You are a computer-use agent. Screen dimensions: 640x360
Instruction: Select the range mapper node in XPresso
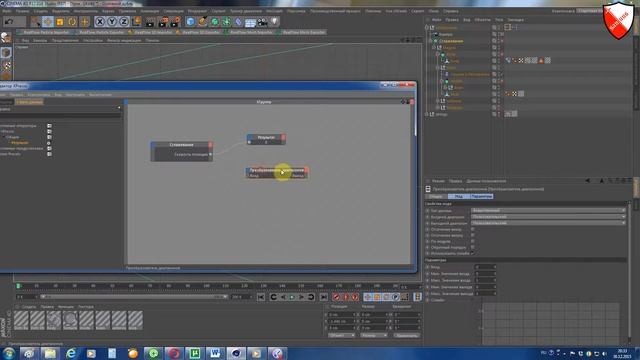tap(277, 172)
